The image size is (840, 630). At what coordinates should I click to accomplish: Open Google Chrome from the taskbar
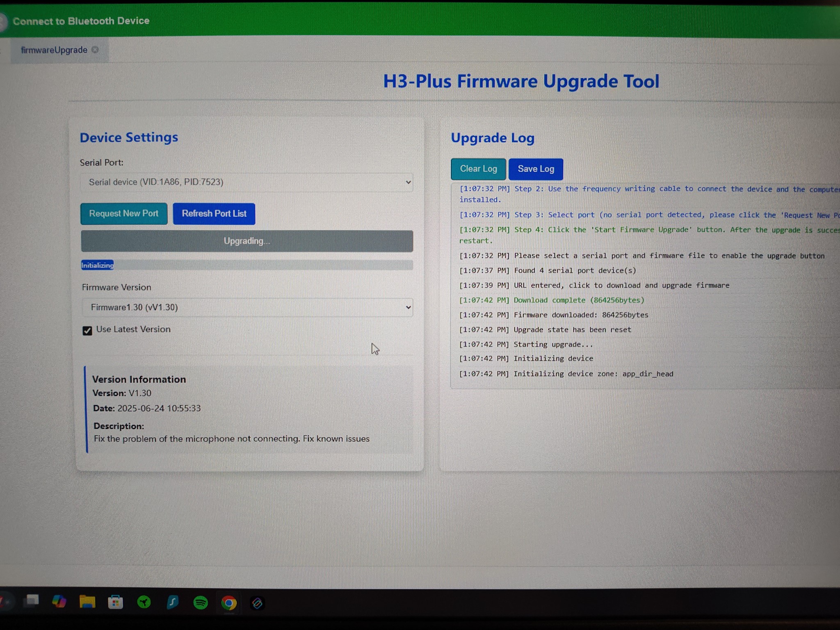pos(229,603)
